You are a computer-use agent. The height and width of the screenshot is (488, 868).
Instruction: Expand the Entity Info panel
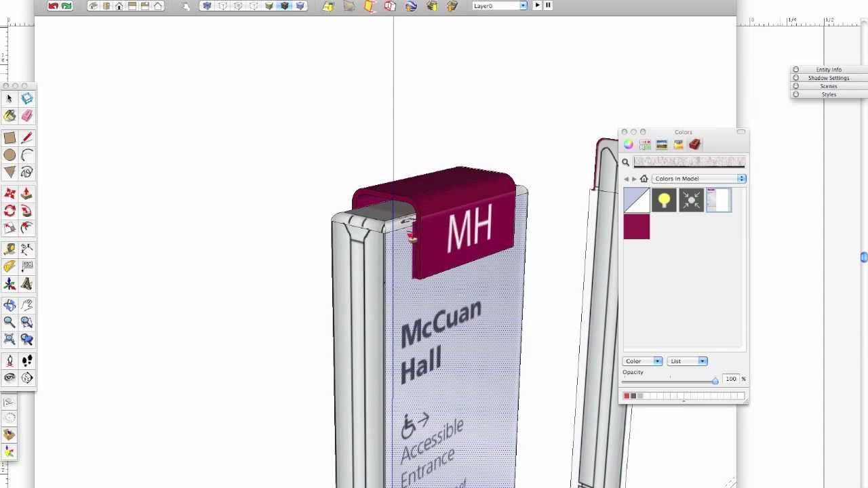(828, 70)
